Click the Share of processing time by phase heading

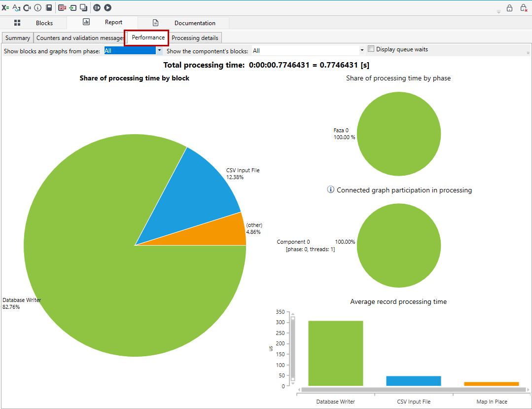coord(398,78)
